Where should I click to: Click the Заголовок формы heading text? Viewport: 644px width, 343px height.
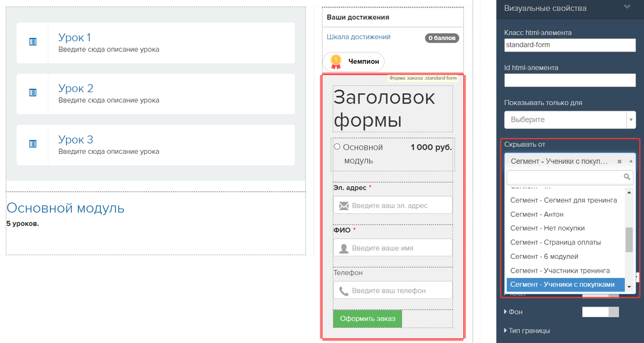[384, 109]
